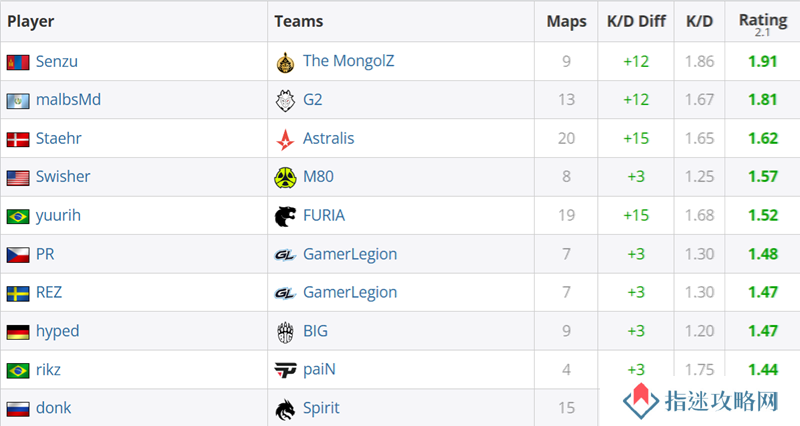
Task: Open the Astralis team link
Action: pyautogui.click(x=329, y=138)
